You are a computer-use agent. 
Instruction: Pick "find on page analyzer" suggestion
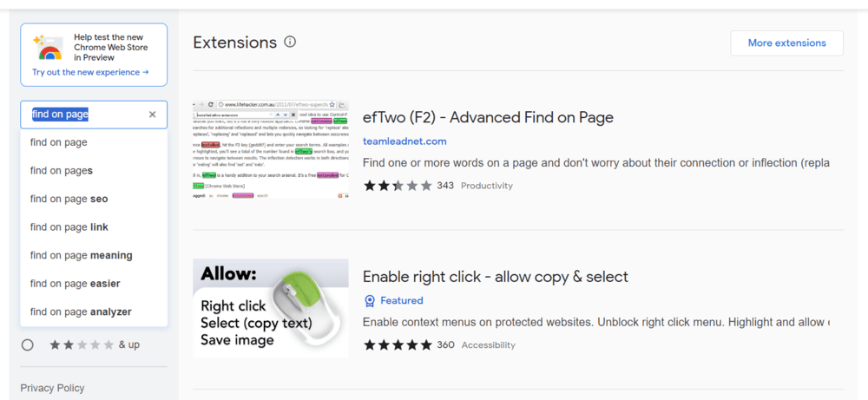coord(81,311)
